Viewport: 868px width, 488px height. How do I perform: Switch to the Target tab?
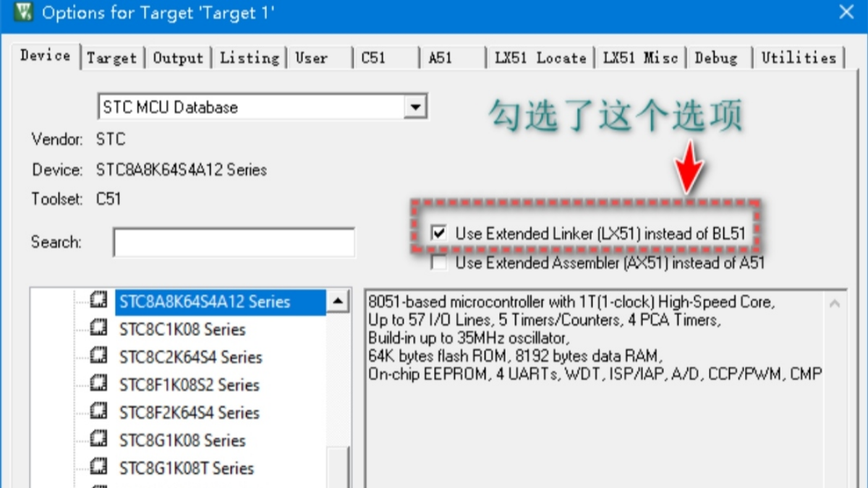[x=111, y=58]
